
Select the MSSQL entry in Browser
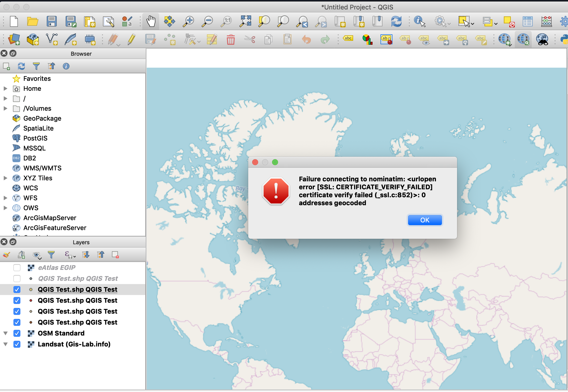click(35, 148)
